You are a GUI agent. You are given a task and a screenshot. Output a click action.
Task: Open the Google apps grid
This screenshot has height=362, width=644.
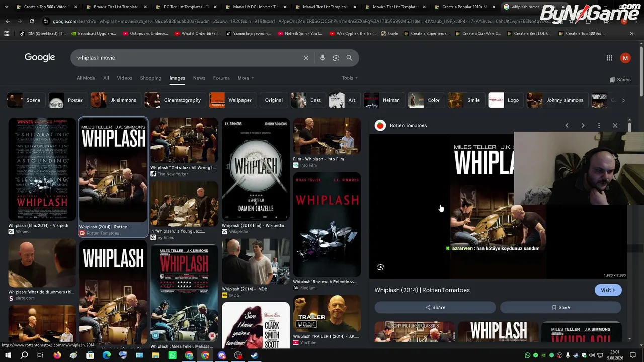click(609, 58)
